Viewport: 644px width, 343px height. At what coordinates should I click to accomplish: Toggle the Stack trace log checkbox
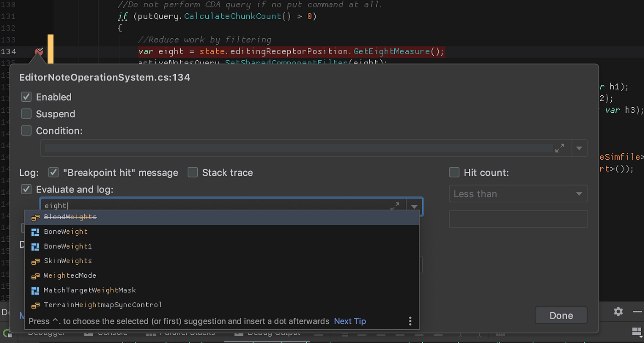pyautogui.click(x=192, y=172)
